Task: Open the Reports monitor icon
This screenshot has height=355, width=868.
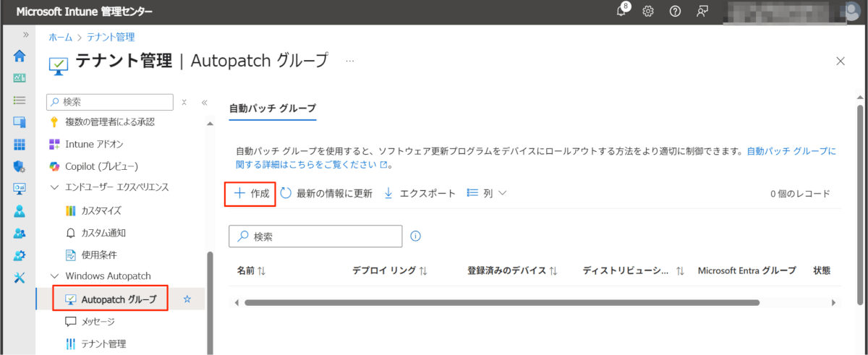Action: click(20, 189)
